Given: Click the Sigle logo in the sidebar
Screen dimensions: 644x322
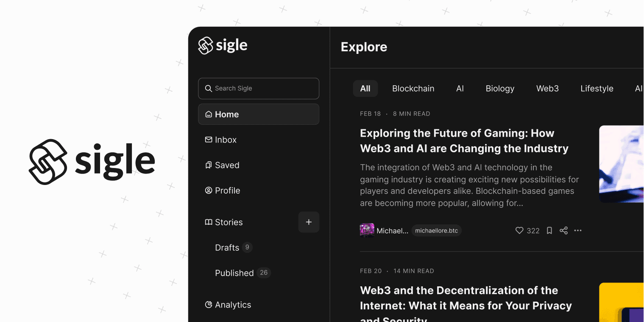Looking at the screenshot, I should coord(223,45).
